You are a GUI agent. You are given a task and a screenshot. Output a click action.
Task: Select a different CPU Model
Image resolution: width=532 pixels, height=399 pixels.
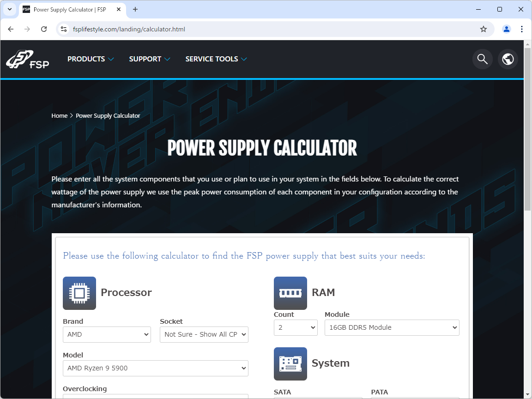pyautogui.click(x=155, y=368)
